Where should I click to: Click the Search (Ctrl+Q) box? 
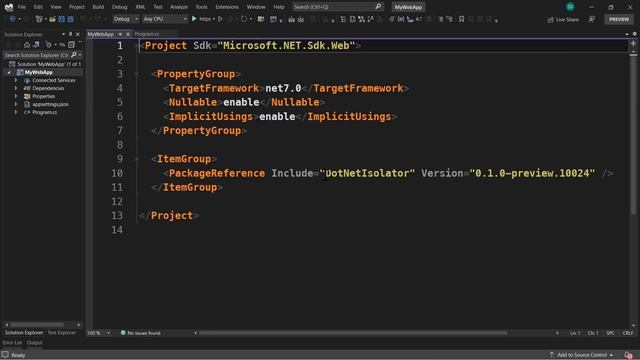(337, 7)
